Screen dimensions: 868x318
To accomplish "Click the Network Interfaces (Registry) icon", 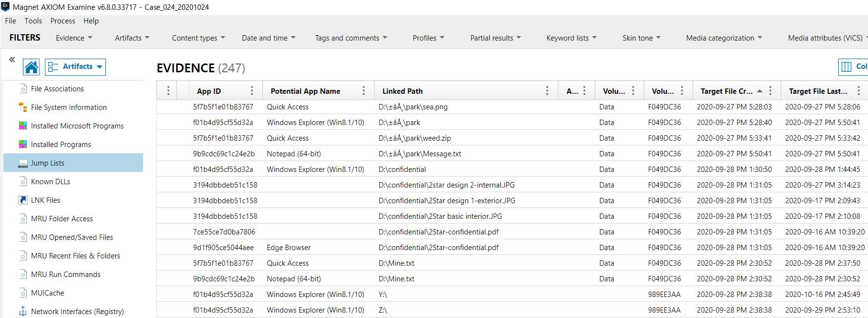I will [23, 311].
